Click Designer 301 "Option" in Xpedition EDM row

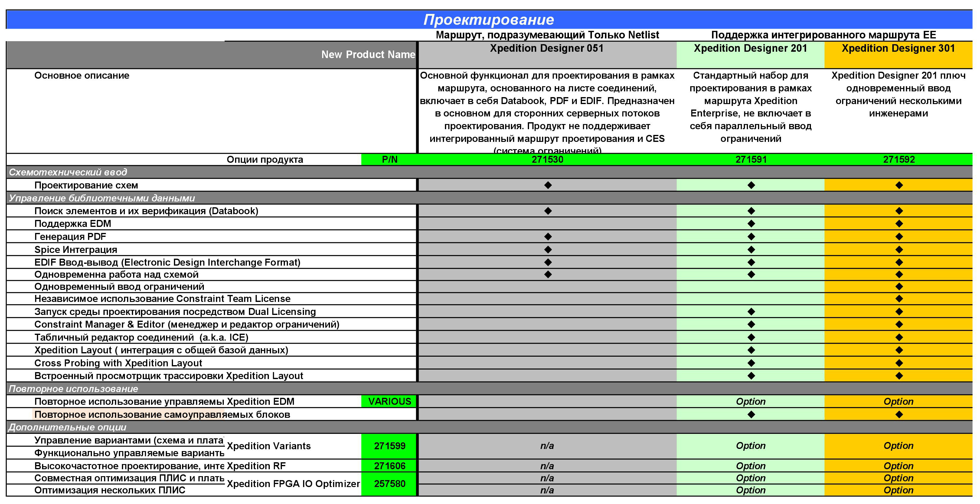898,402
